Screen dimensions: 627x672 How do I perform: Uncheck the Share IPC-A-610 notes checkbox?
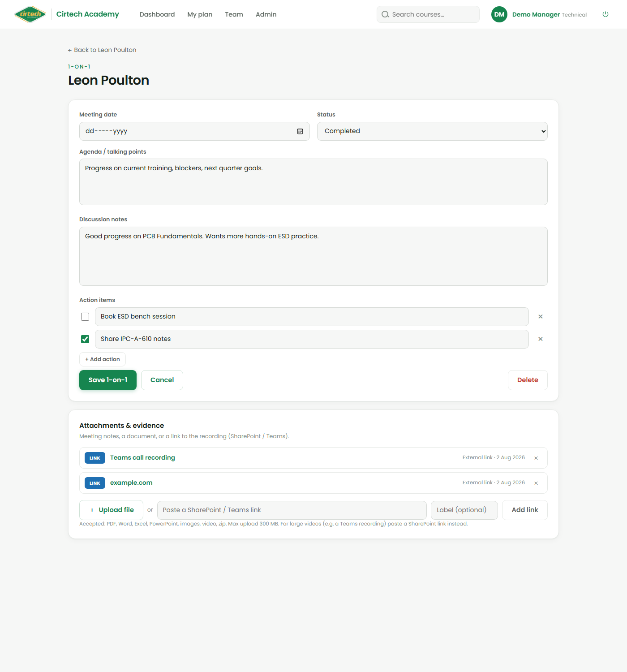point(85,339)
